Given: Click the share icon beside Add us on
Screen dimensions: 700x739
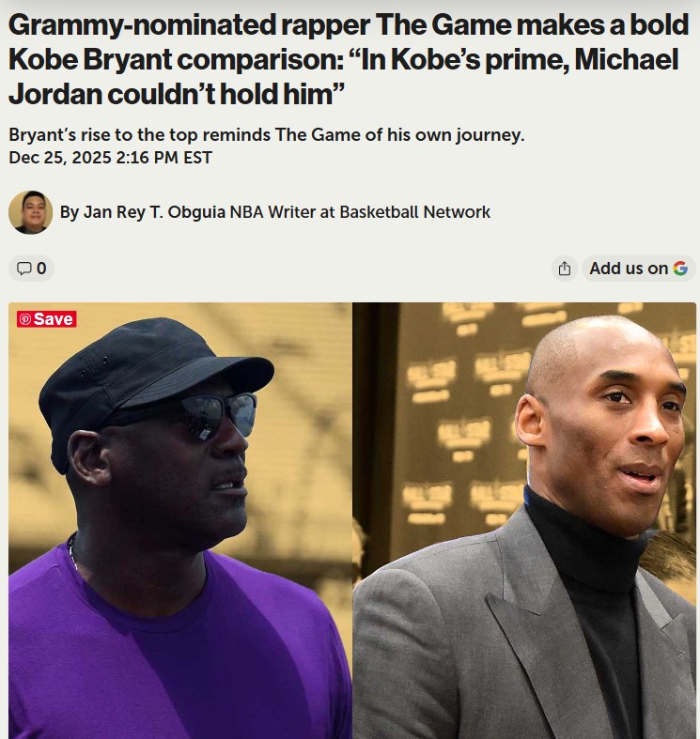Looking at the screenshot, I should coord(564,269).
